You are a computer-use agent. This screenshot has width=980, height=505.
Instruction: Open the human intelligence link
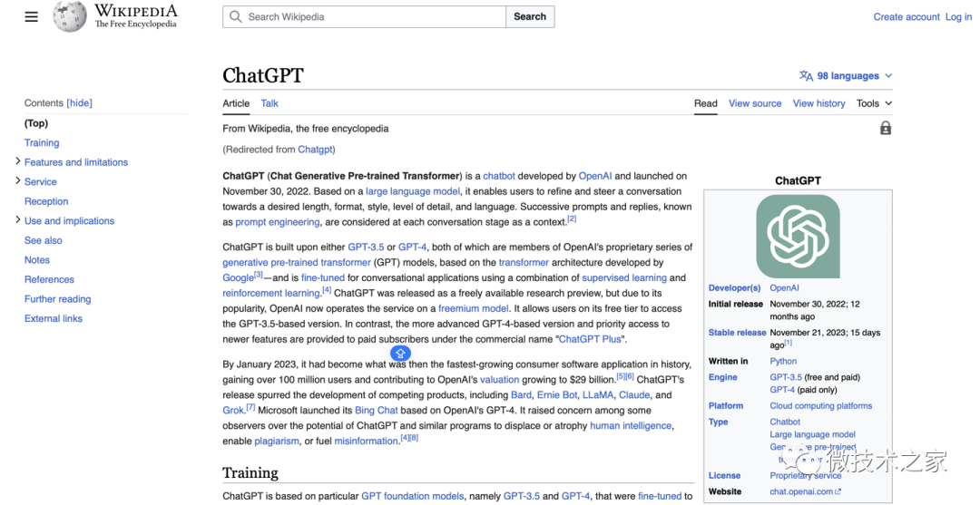coord(631,426)
